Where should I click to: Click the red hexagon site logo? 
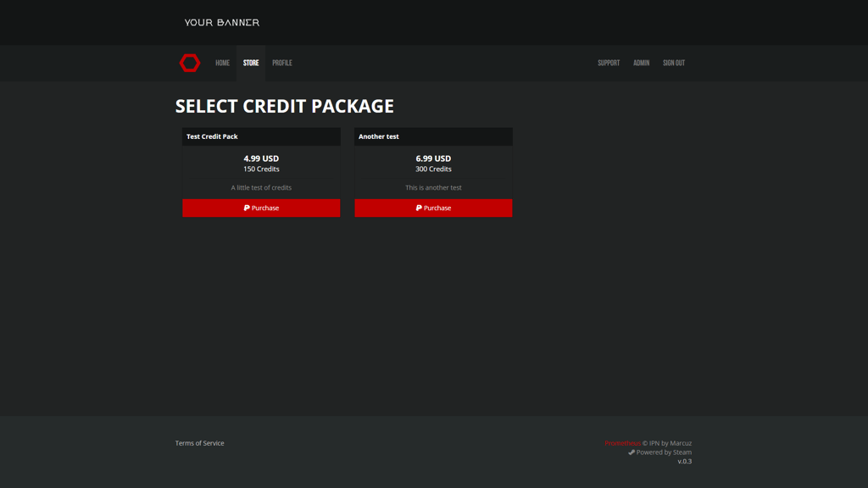190,63
